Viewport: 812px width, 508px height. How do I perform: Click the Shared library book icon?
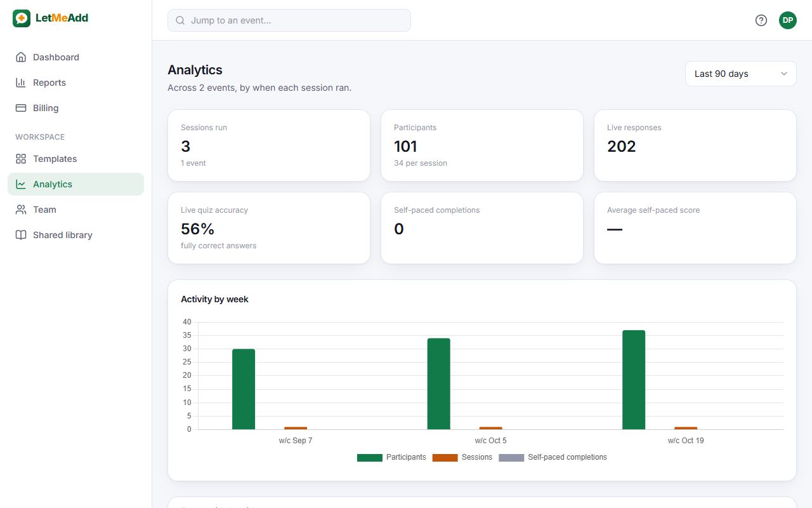pos(21,235)
